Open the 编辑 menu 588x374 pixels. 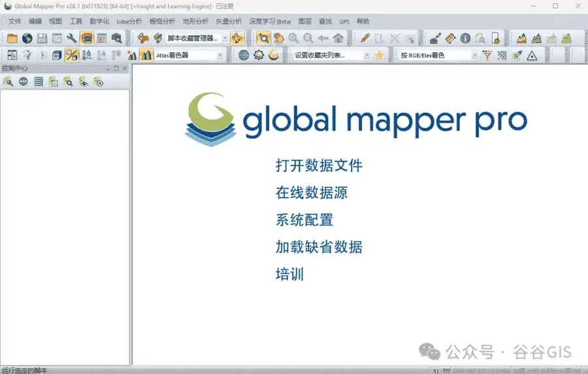35,22
